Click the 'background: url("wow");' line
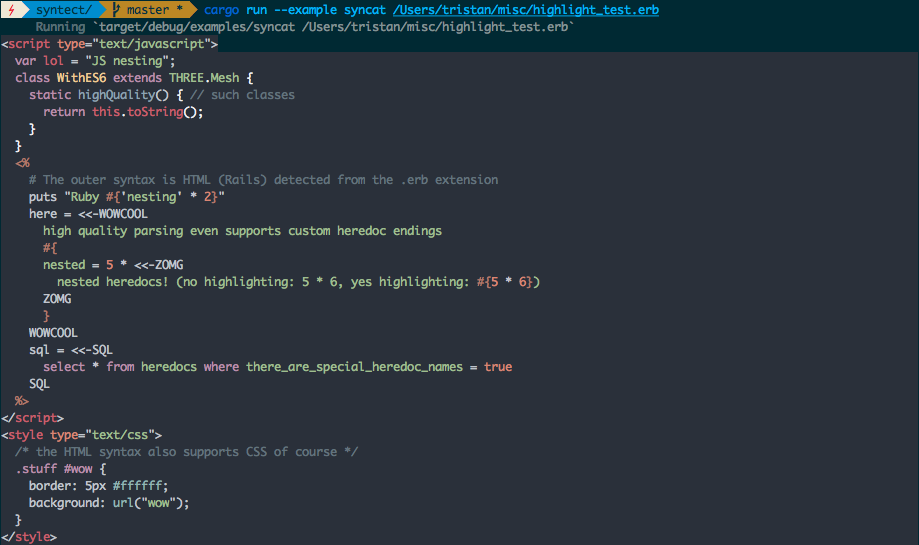The image size is (919, 545). click(109, 503)
